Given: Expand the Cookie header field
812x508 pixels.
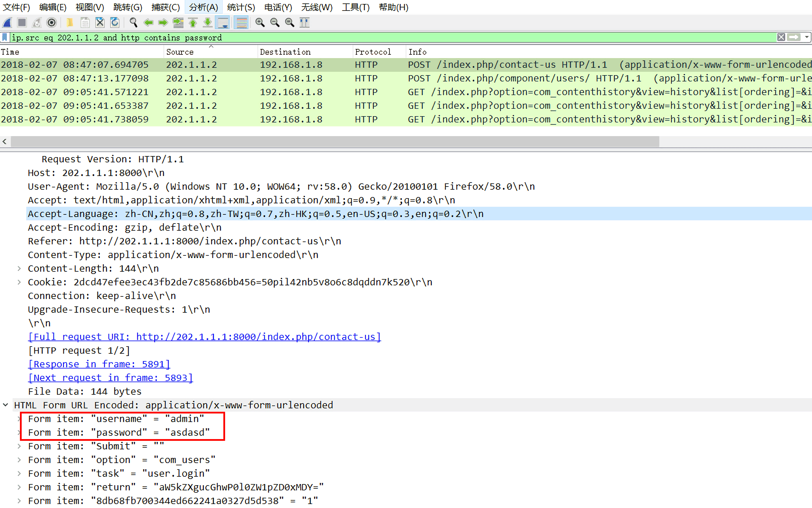Looking at the screenshot, I should coord(19,282).
